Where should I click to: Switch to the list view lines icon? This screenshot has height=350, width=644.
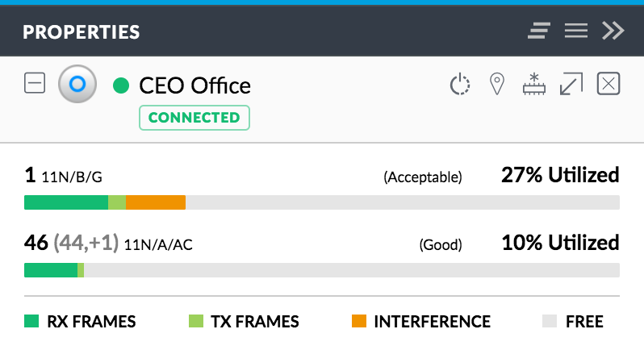(x=576, y=31)
